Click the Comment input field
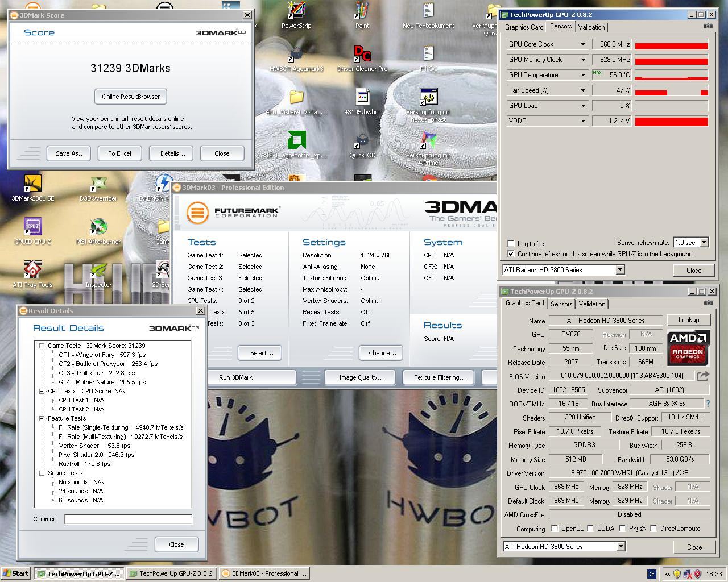Image resolution: width=728 pixels, height=582 pixels. (128, 519)
